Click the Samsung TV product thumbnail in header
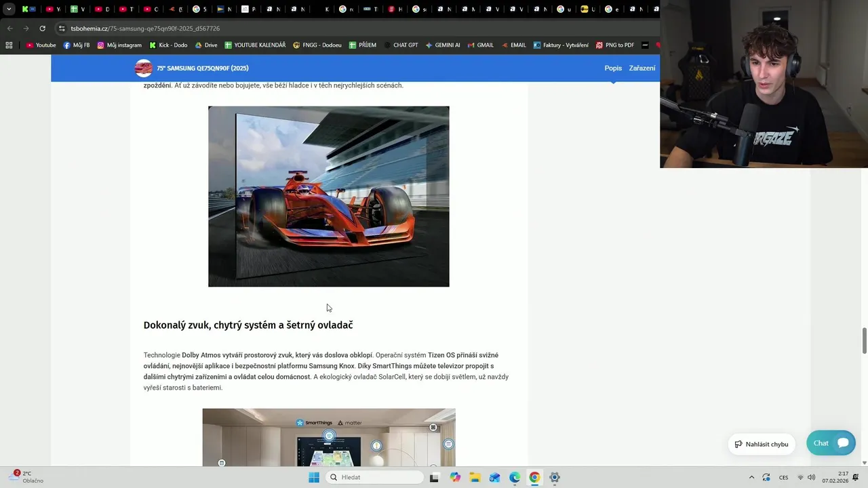 pos(143,68)
